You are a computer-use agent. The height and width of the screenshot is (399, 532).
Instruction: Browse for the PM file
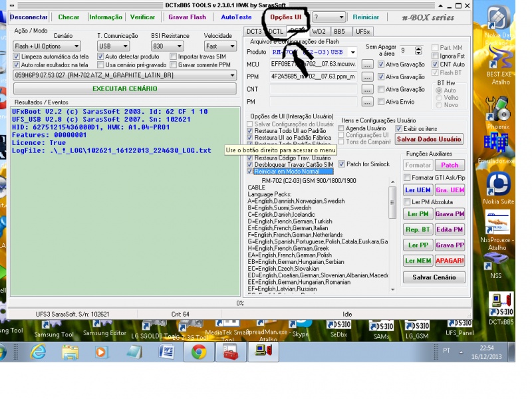pos(367,102)
